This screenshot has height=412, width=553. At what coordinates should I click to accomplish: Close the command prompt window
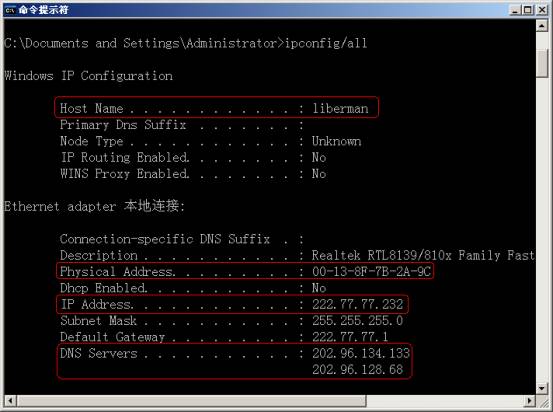(x=542, y=10)
